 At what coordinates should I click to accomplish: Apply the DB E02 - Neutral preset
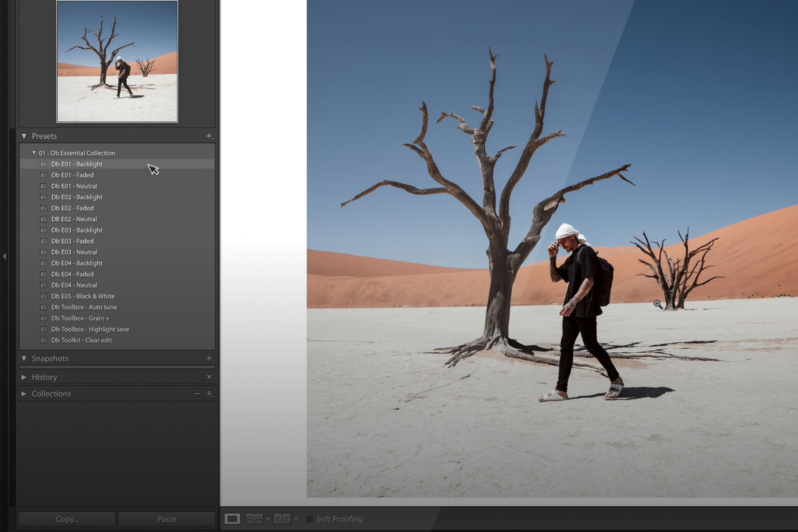117,219
